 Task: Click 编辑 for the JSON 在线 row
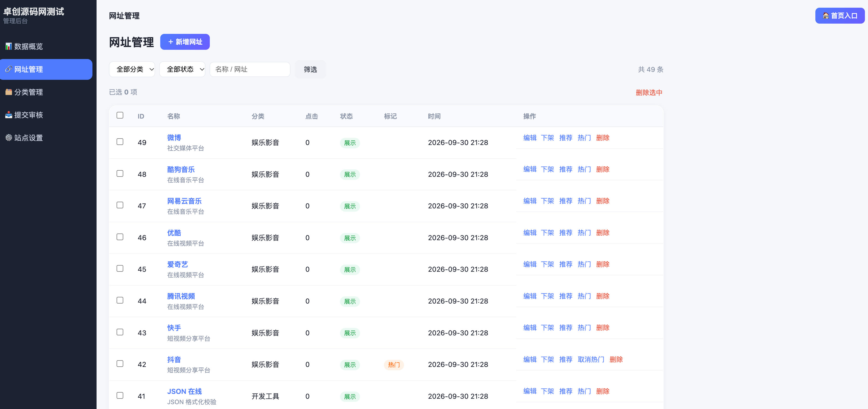pyautogui.click(x=530, y=391)
